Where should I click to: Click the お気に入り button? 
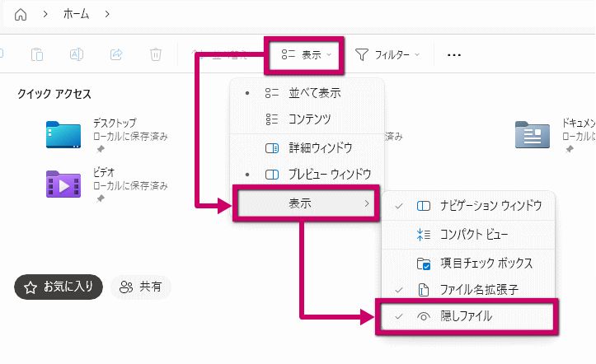tap(59, 287)
